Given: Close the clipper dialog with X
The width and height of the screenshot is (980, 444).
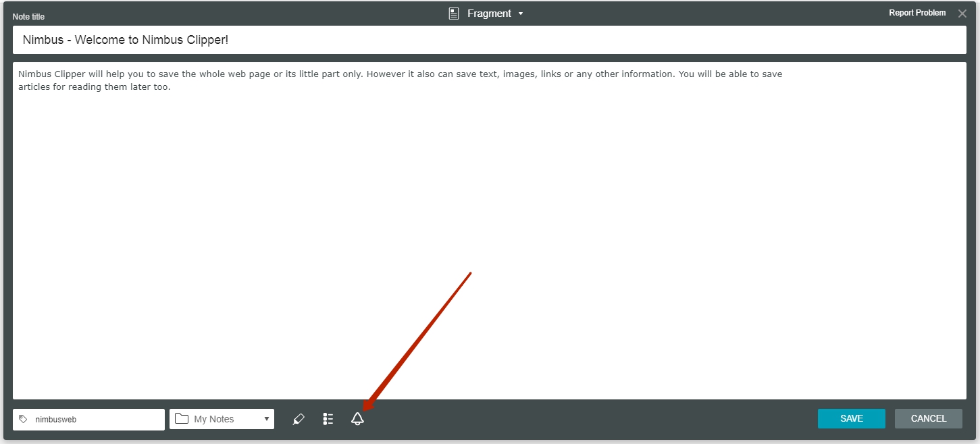Looking at the screenshot, I should coord(962,14).
